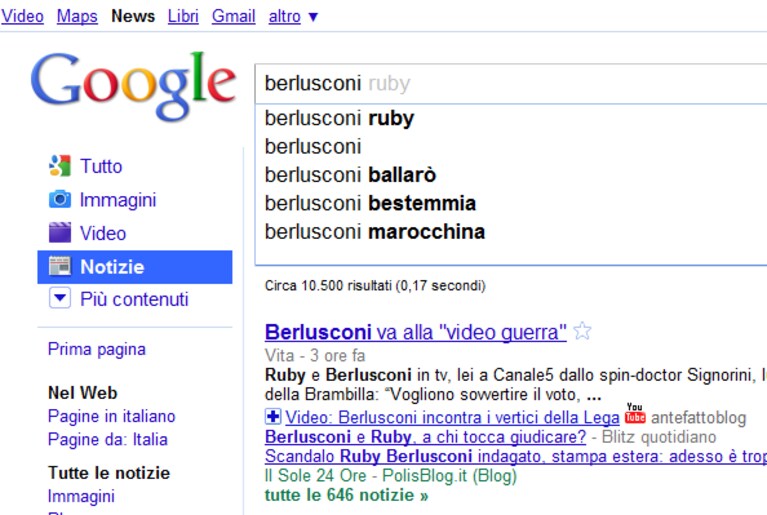
Task: Click Immagini under Tutte le notizie
Action: click(81, 496)
